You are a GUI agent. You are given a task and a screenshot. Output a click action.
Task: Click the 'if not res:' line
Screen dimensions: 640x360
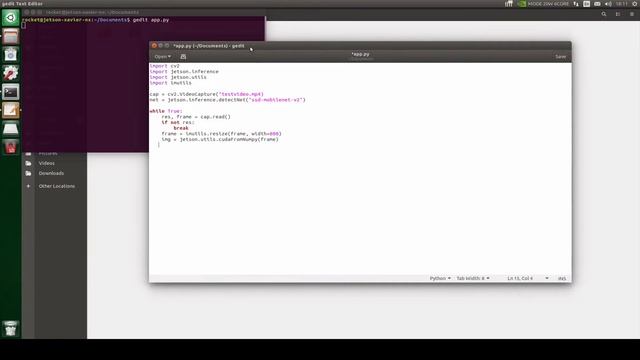[178, 122]
